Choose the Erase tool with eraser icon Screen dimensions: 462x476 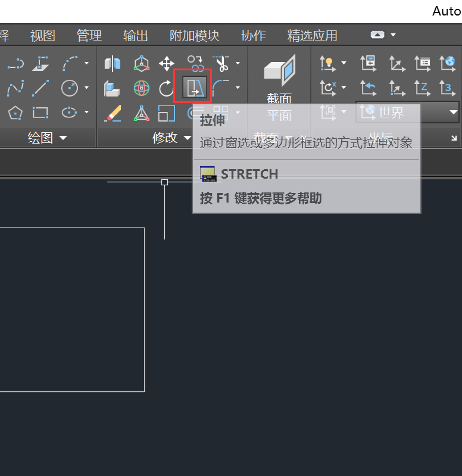tap(113, 113)
